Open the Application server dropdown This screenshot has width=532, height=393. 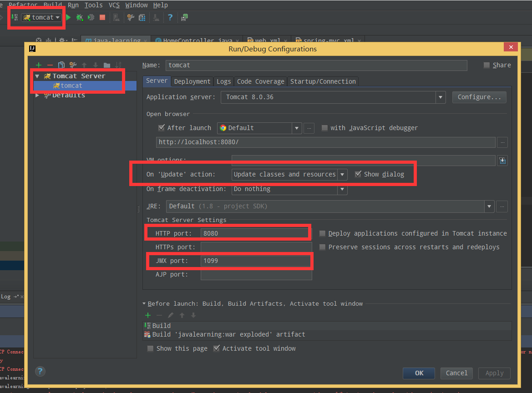pyautogui.click(x=441, y=97)
